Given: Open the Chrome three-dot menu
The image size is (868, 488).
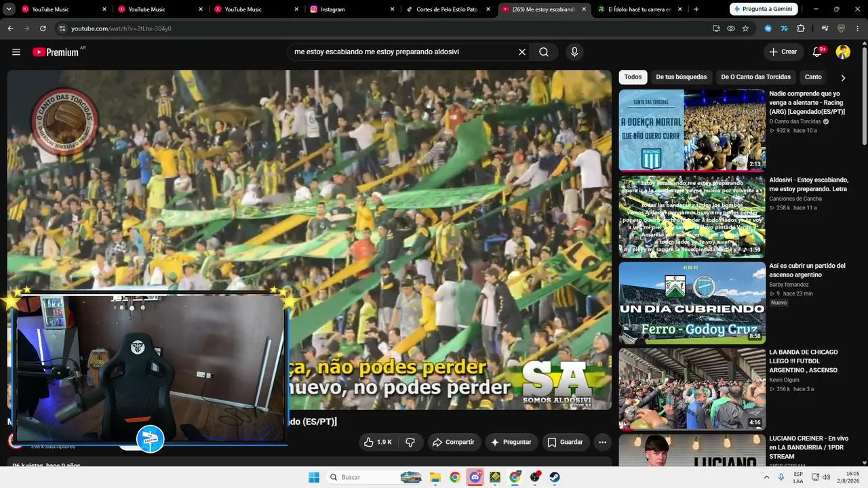Looking at the screenshot, I should [x=858, y=28].
